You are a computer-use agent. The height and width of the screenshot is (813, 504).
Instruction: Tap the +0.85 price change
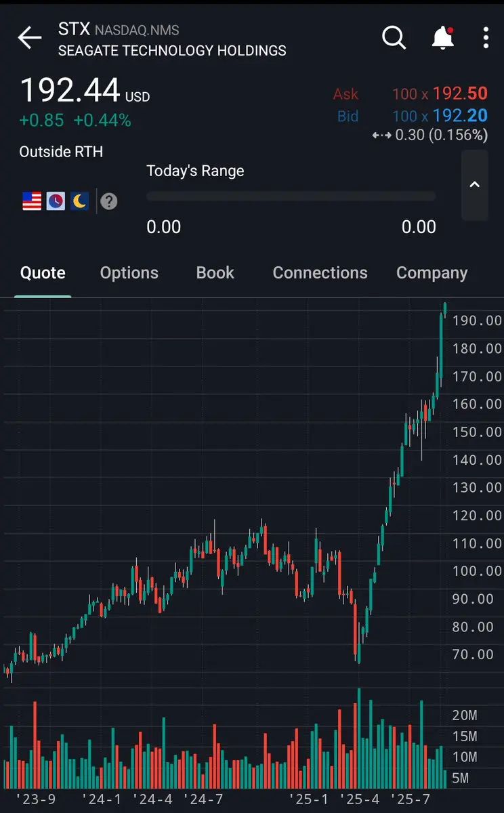(x=41, y=121)
